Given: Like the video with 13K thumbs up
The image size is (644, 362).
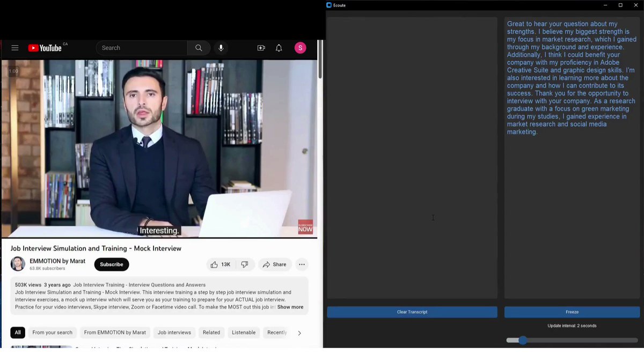Looking at the screenshot, I should pyautogui.click(x=221, y=264).
